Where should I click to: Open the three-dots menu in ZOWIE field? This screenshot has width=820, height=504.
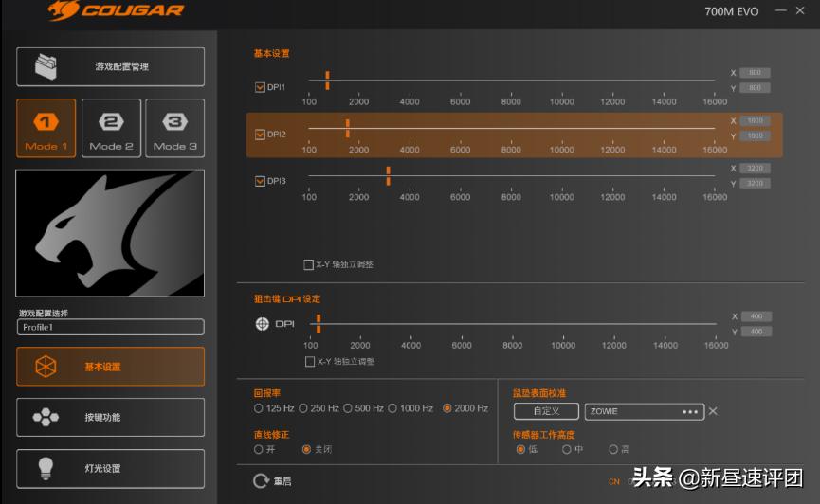coord(690,411)
